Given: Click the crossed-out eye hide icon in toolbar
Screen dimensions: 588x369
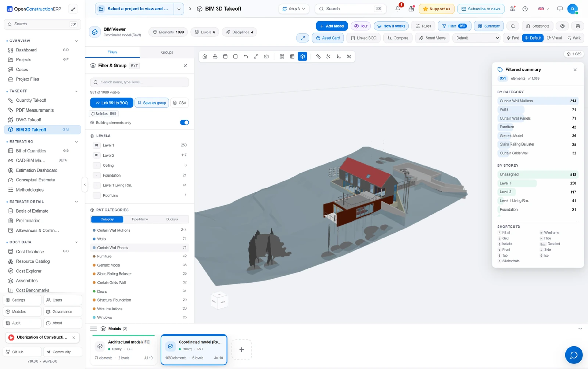Looking at the screenshot, I should pyautogui.click(x=349, y=57).
